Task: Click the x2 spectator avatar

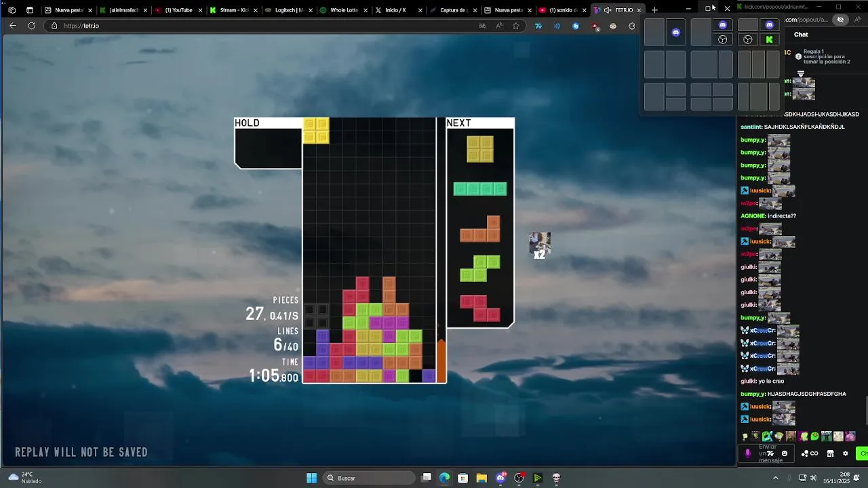Action: [540, 245]
